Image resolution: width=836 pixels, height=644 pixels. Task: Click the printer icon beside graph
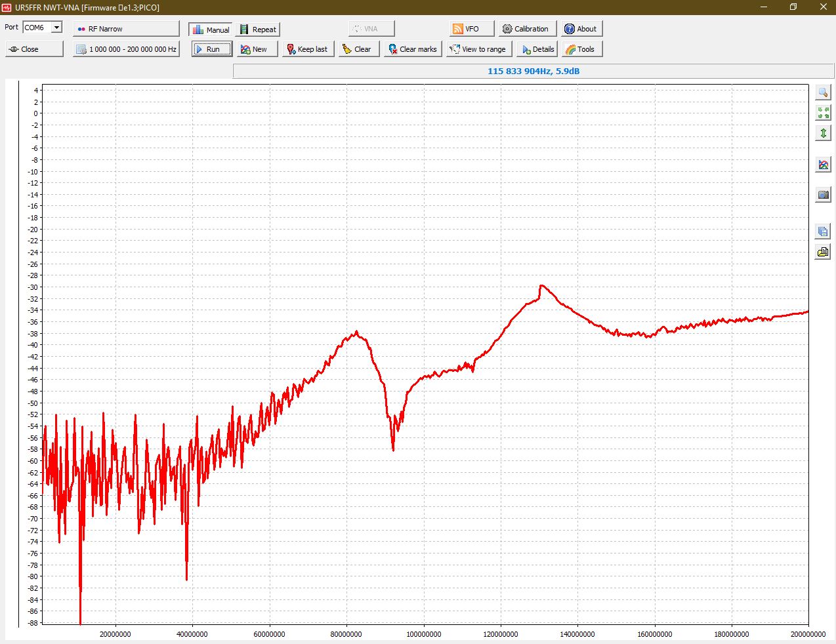(x=823, y=252)
